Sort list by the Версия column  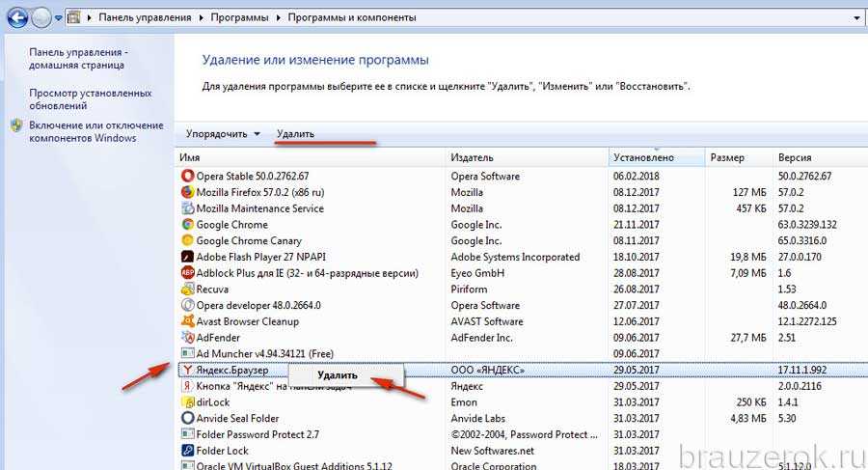pos(821,157)
